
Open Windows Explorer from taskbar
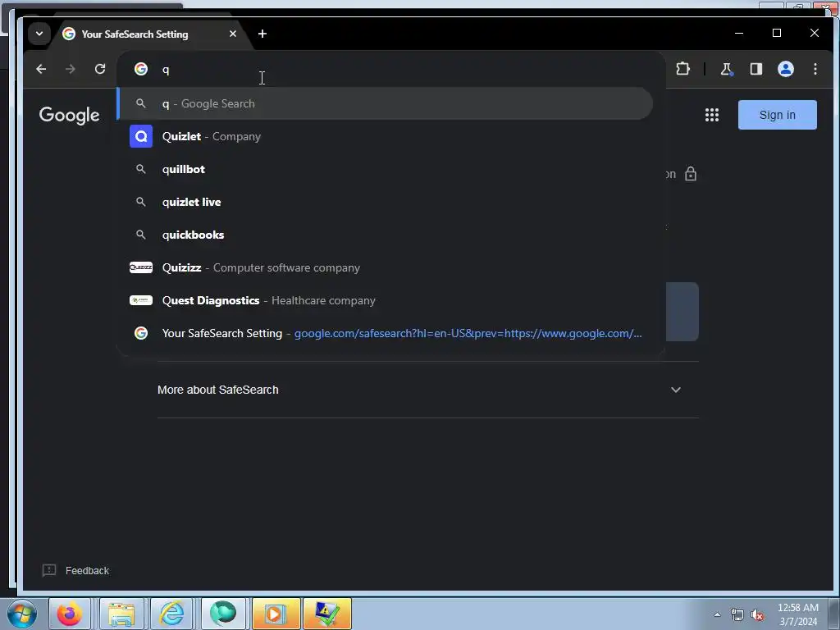click(121, 614)
